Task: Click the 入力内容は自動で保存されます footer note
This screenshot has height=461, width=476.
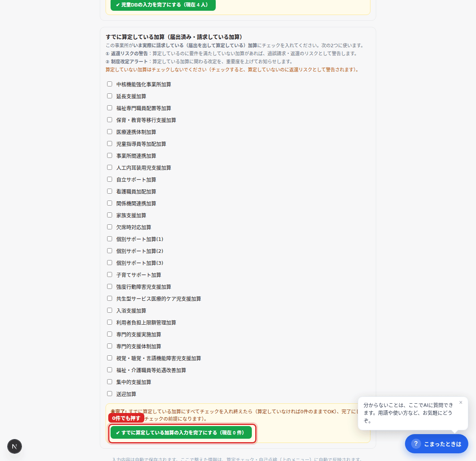Action: (x=238, y=459)
